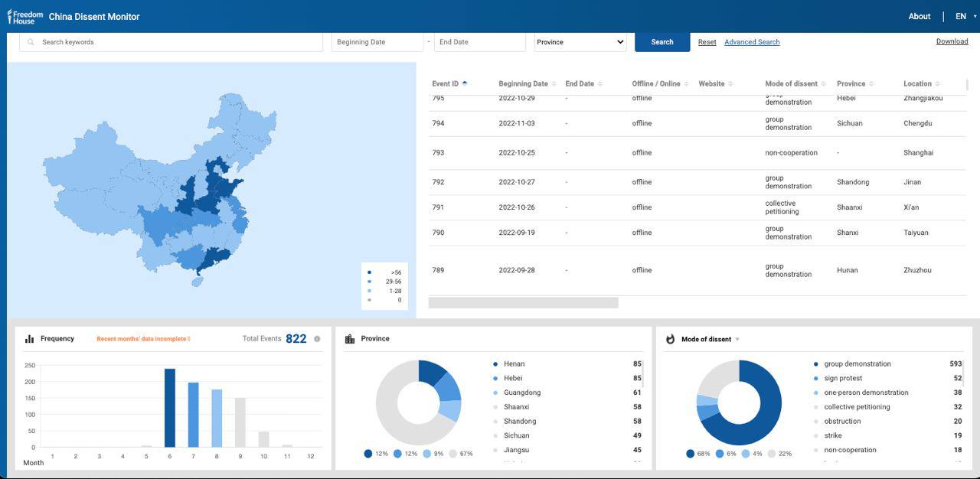Viewport: 980px width, 479px height.
Task: Click the Hunan province cell in the table
Action: click(848, 270)
